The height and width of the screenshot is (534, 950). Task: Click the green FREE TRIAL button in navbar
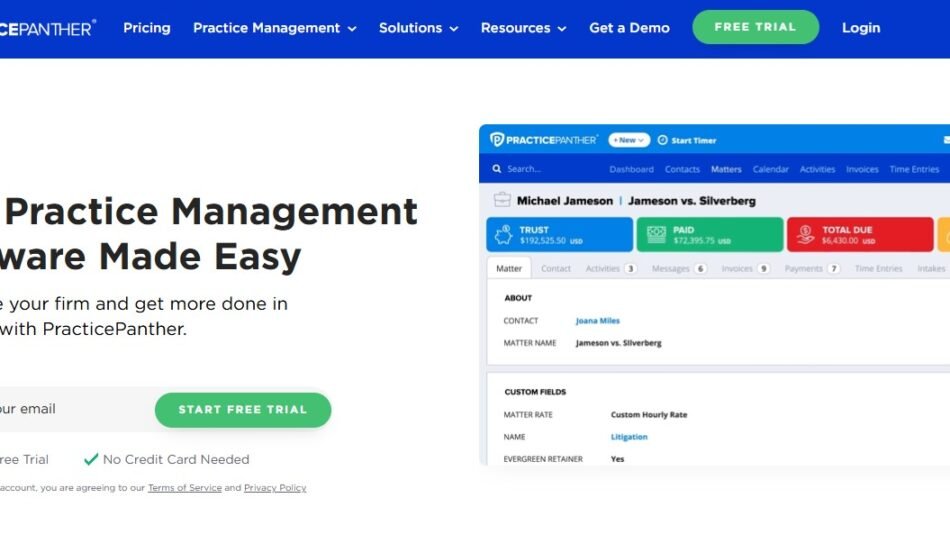pos(755,27)
